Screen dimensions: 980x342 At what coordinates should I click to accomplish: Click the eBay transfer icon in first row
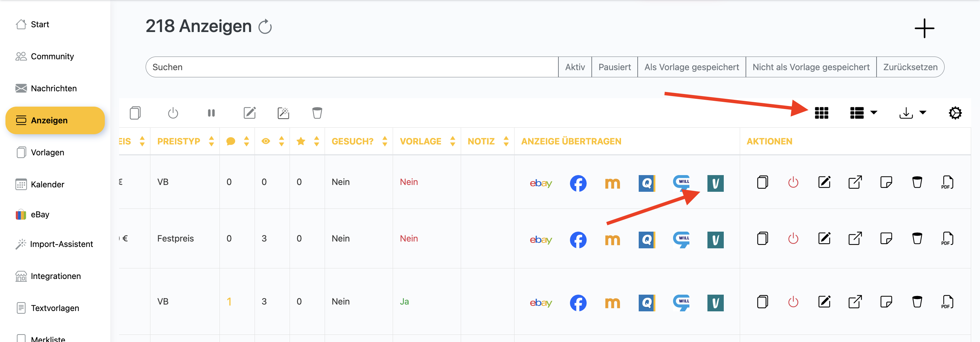(x=540, y=183)
